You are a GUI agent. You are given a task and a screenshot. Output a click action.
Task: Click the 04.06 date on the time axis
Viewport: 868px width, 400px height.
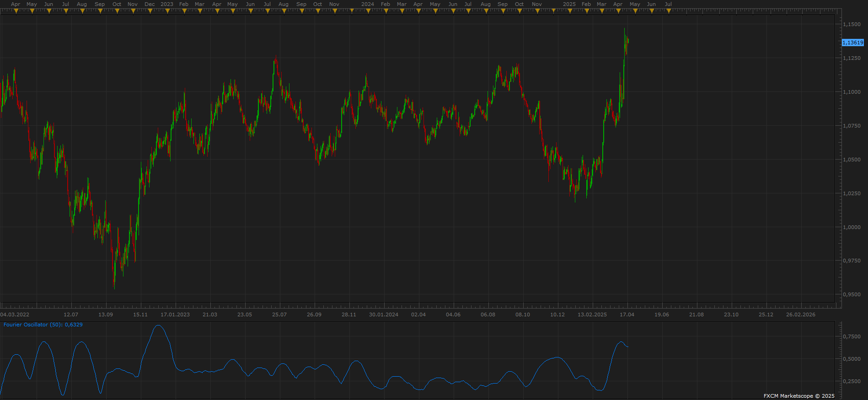point(453,315)
